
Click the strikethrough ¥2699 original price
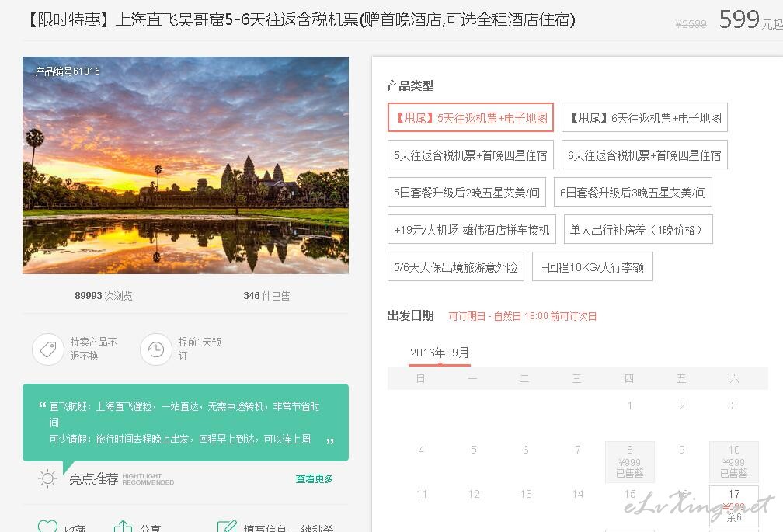[x=691, y=24]
